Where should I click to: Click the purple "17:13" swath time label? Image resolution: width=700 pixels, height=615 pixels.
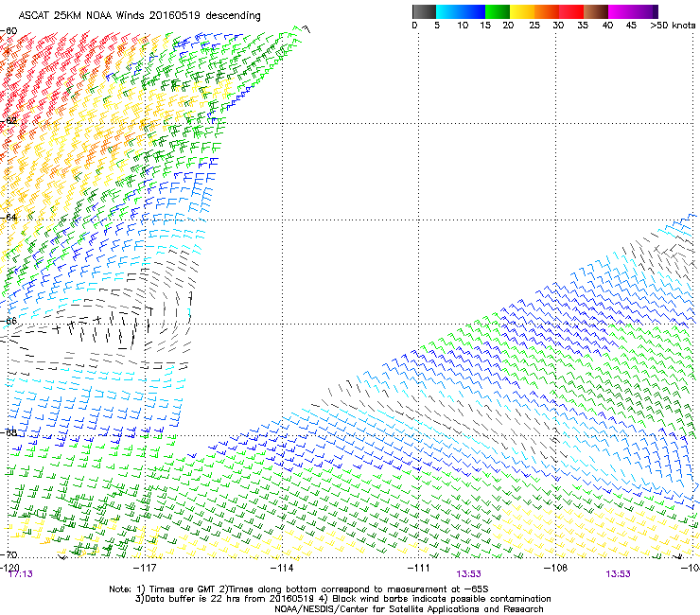pos(21,574)
